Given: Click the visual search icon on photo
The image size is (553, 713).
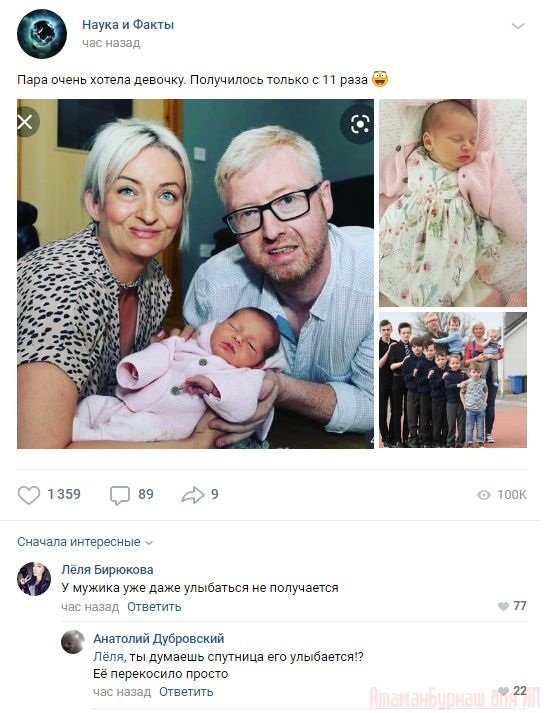Looking at the screenshot, I should pyautogui.click(x=359, y=124).
